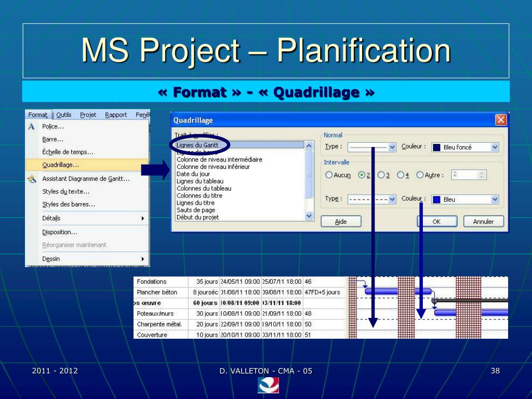Click the Aide button
The width and height of the screenshot is (532, 399).
click(341, 221)
